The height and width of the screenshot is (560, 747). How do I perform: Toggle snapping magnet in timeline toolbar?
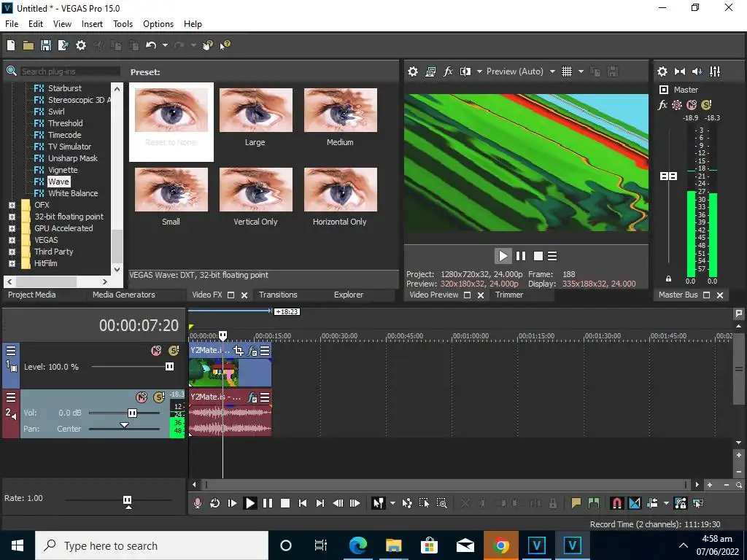coord(616,503)
